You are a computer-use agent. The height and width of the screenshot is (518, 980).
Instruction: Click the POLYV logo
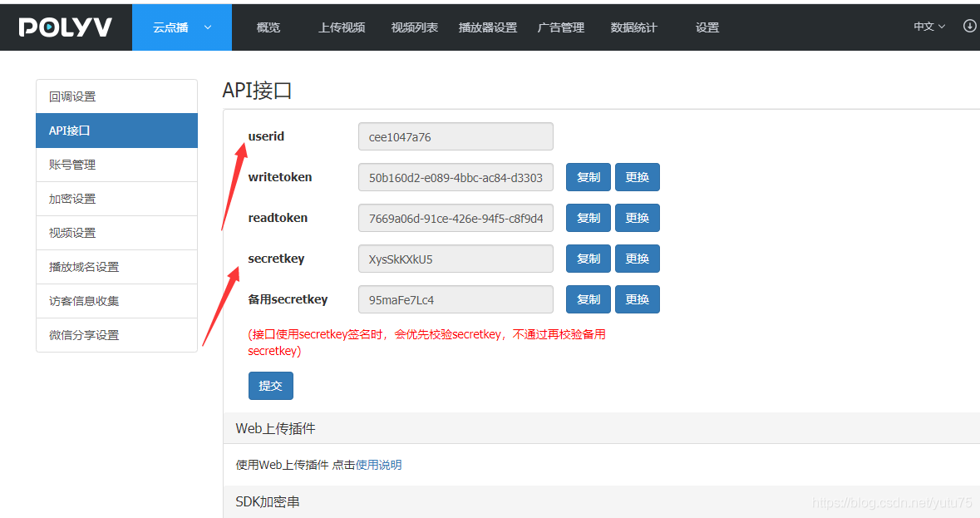pos(65,26)
